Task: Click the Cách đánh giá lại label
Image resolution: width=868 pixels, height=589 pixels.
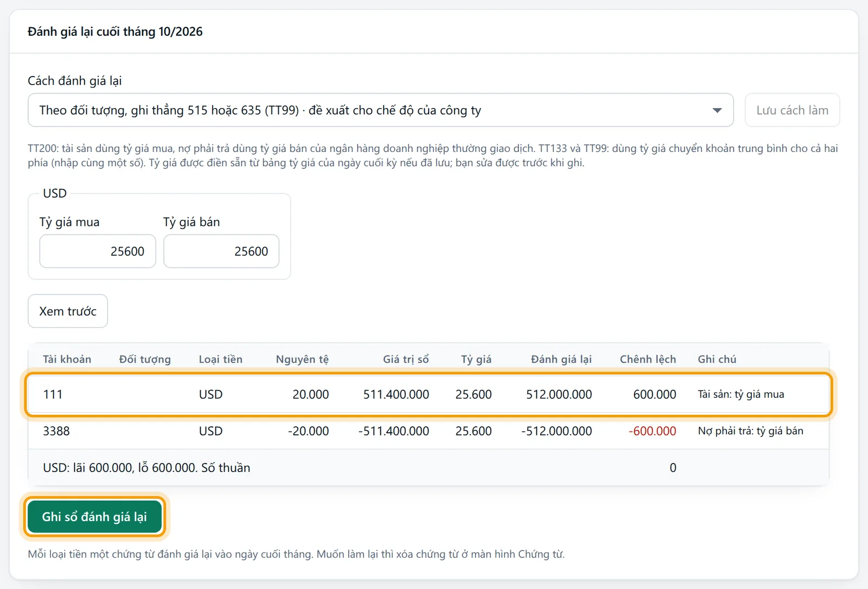Action: tap(75, 81)
